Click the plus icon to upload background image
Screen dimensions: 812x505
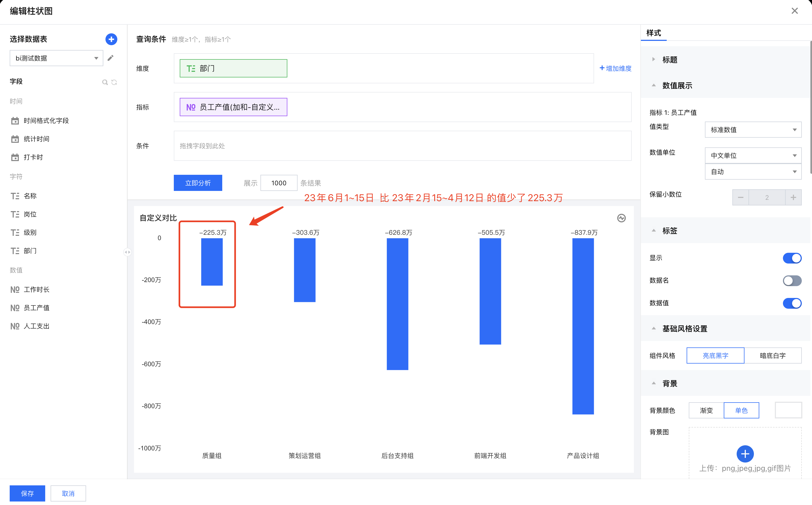745,454
